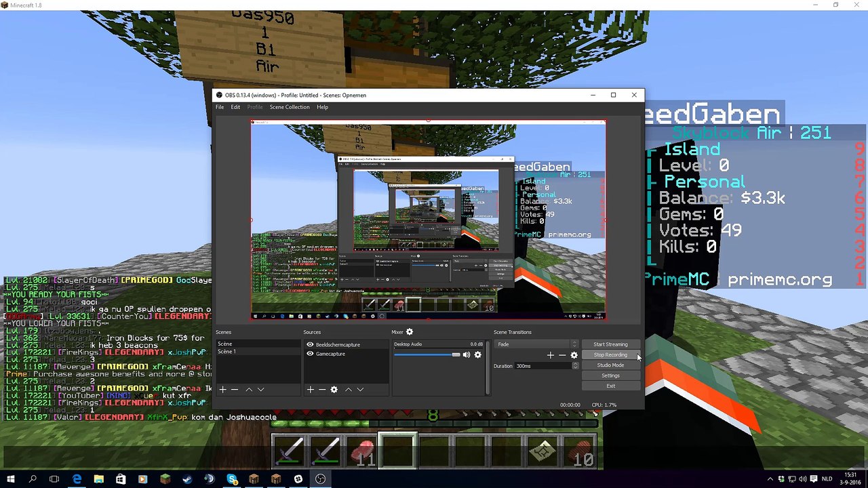Move the selected source down
868x488 pixels.
360,390
